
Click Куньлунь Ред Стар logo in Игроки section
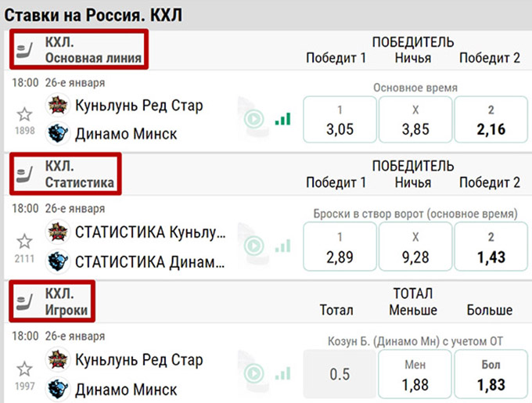point(58,360)
